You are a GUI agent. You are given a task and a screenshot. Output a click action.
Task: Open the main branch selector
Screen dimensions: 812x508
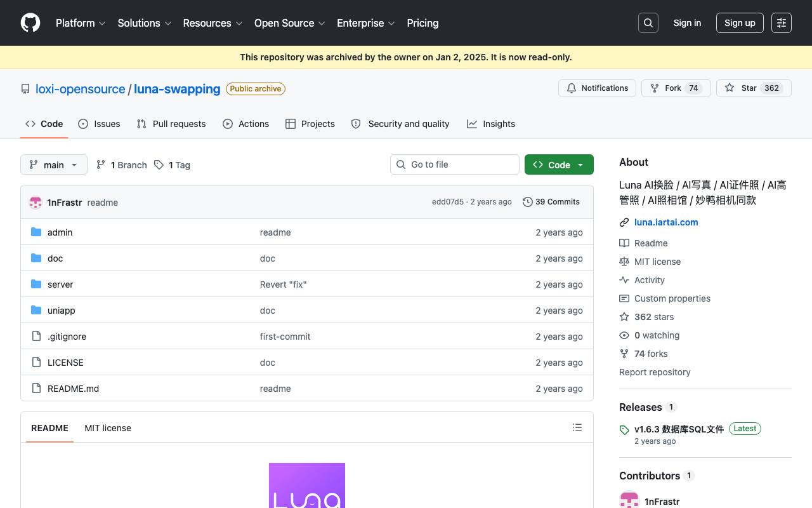coord(54,164)
